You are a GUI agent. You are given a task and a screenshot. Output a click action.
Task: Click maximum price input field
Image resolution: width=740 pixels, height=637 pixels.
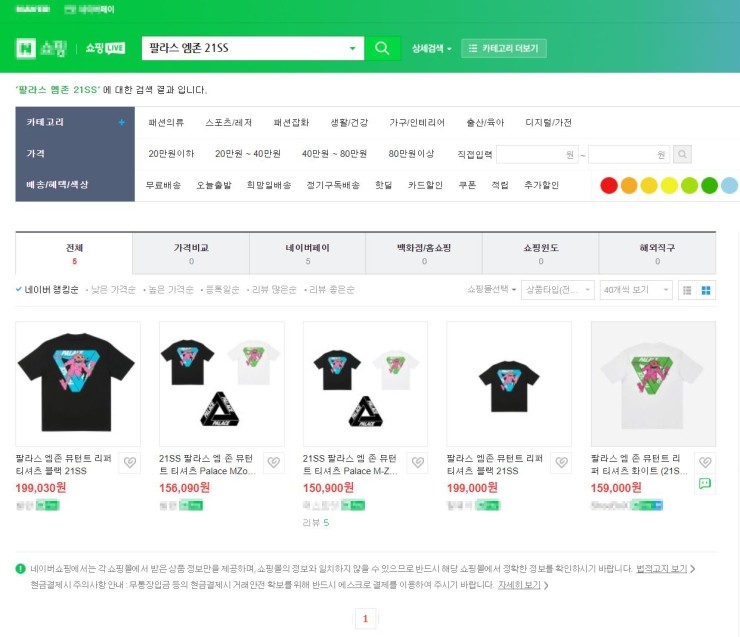tap(629, 154)
